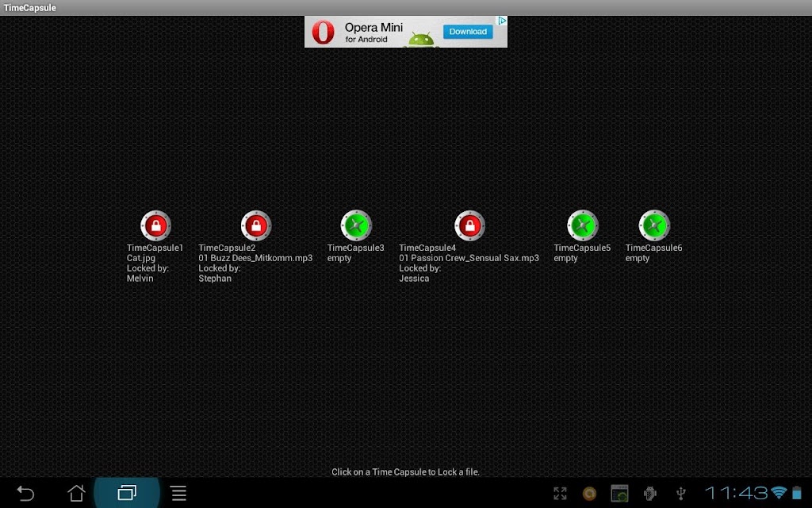812x508 pixels.
Task: Open the locked TimeCapsule4 red icon
Action: 469,225
